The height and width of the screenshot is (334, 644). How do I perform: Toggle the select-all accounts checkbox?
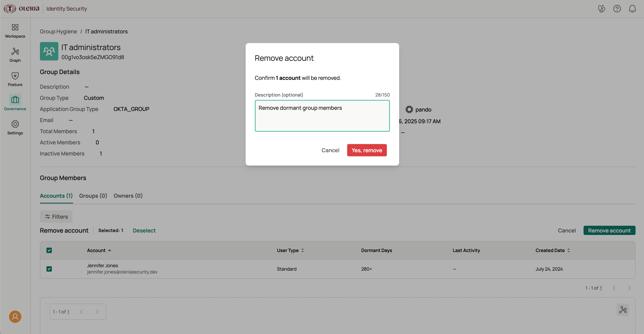[49, 250]
